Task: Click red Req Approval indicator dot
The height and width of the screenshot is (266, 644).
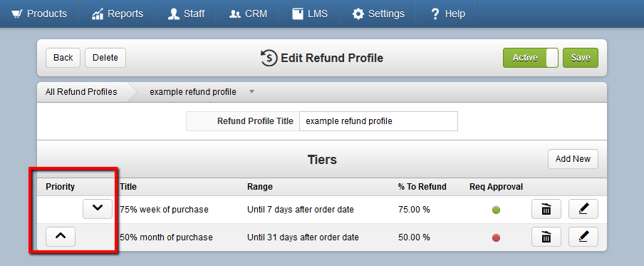Action: (x=496, y=237)
